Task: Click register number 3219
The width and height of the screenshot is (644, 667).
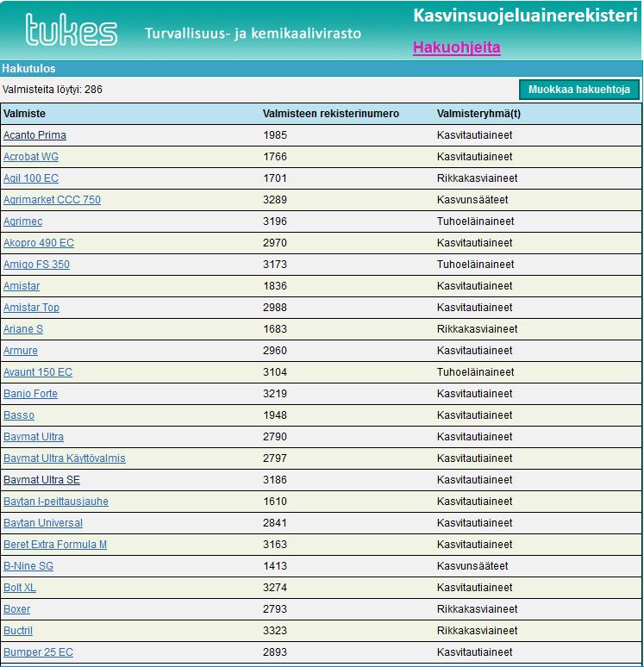Action: tap(275, 394)
